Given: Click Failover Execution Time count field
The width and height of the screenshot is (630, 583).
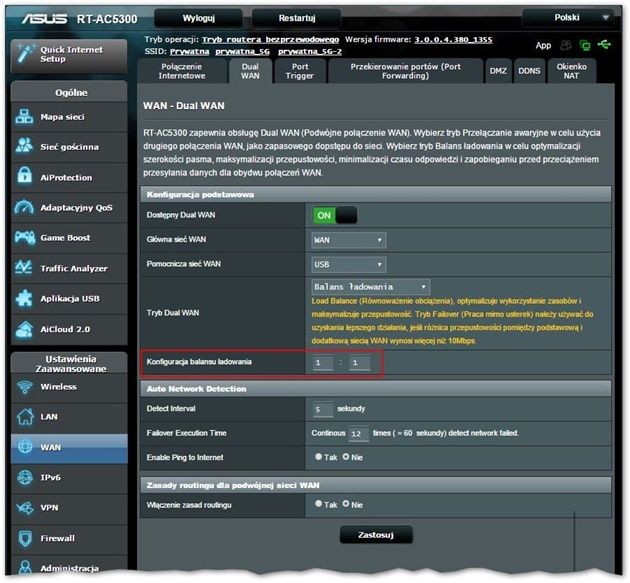Looking at the screenshot, I should [358, 434].
